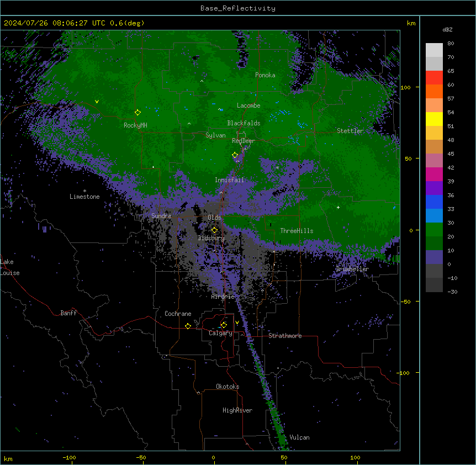Click the Limestone label
The width and height of the screenshot is (476, 465).
(84, 197)
